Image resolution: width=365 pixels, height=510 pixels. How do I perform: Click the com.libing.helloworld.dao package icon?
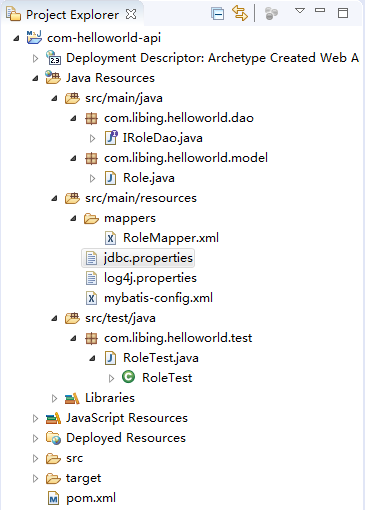[91, 118]
